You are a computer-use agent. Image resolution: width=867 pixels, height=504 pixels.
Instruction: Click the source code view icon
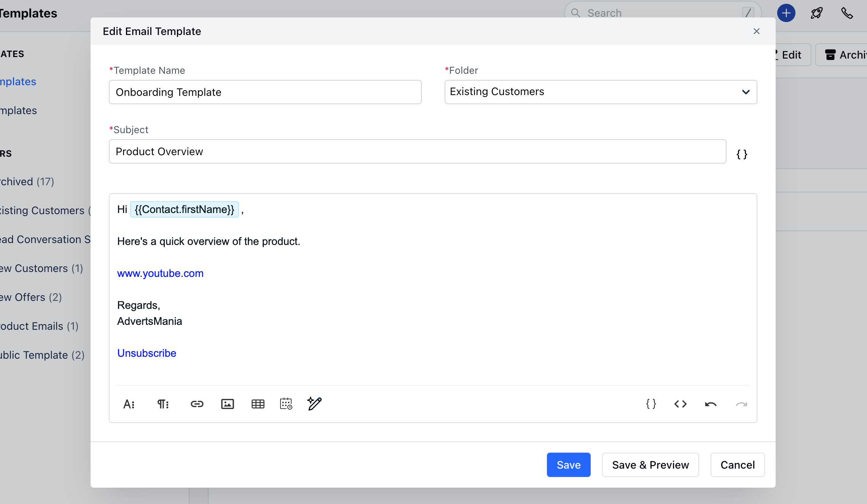pos(681,404)
